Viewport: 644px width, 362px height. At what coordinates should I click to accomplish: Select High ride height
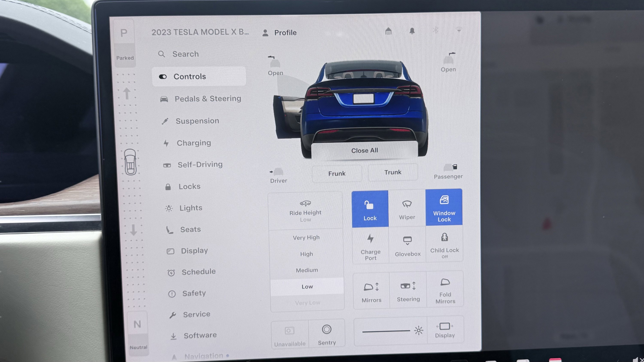pyautogui.click(x=307, y=254)
